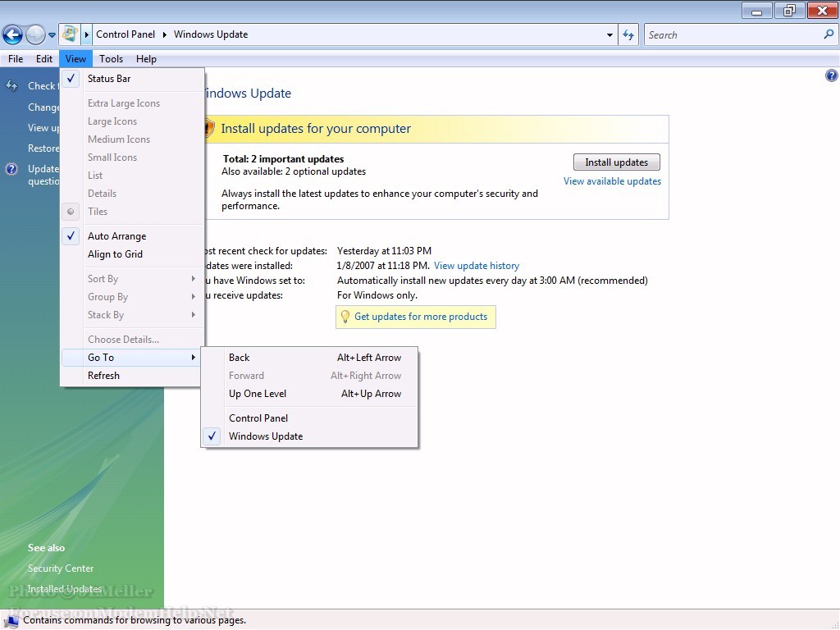Choose Small Icons view
The width and height of the screenshot is (840, 630).
[132, 157]
